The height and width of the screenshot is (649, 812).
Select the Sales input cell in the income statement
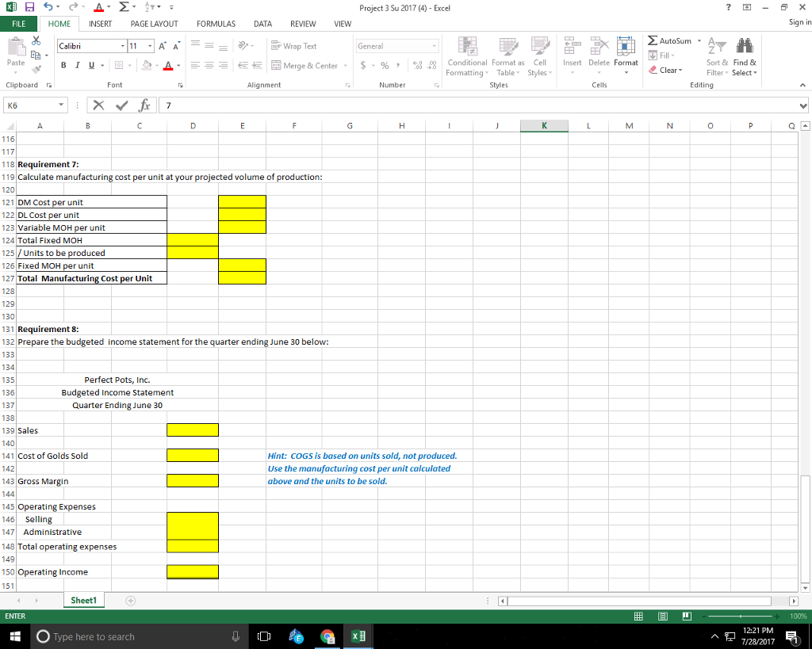click(191, 429)
